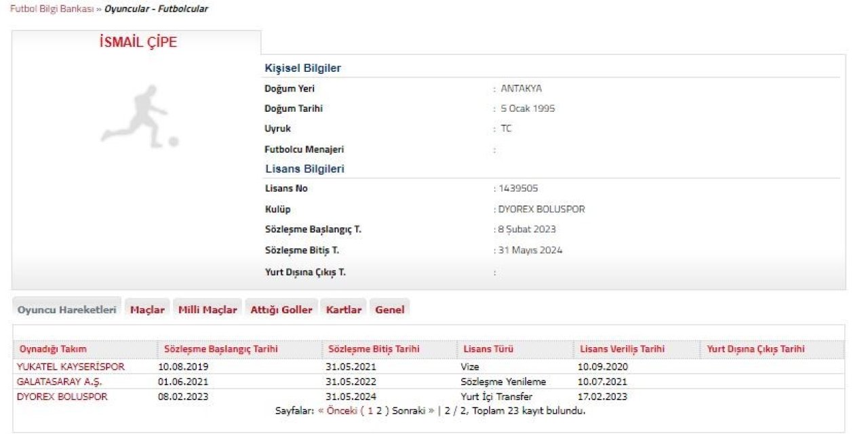The width and height of the screenshot is (868, 434).
Task: Open the GALATASARAY A.Ş. team link
Action: tap(60, 381)
